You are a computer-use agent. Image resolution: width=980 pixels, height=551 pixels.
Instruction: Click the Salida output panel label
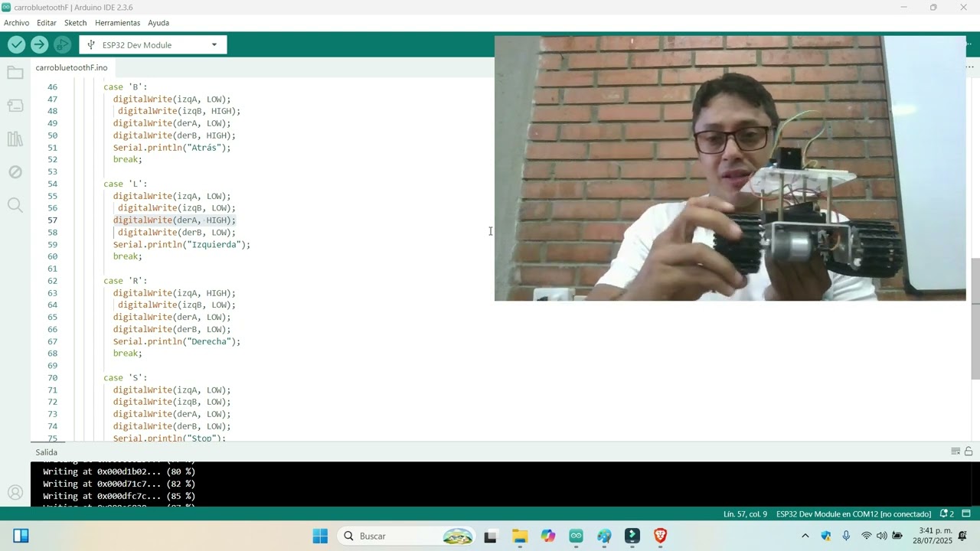47,452
